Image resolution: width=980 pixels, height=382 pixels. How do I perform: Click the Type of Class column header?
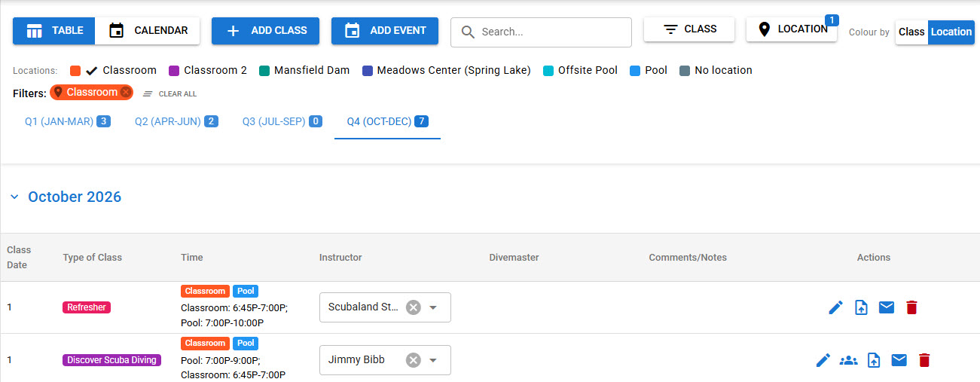[92, 258]
